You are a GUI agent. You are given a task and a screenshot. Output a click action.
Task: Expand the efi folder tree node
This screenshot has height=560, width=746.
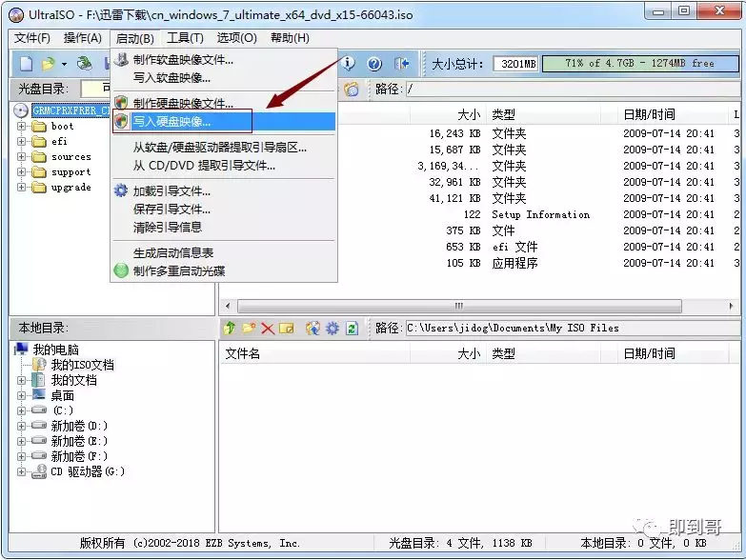coord(21,141)
